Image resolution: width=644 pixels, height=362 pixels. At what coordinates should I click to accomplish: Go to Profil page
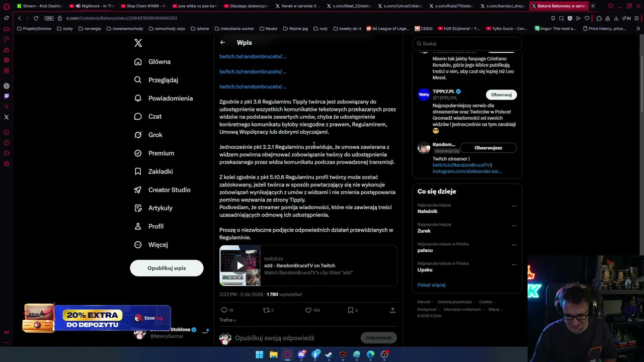point(149,226)
